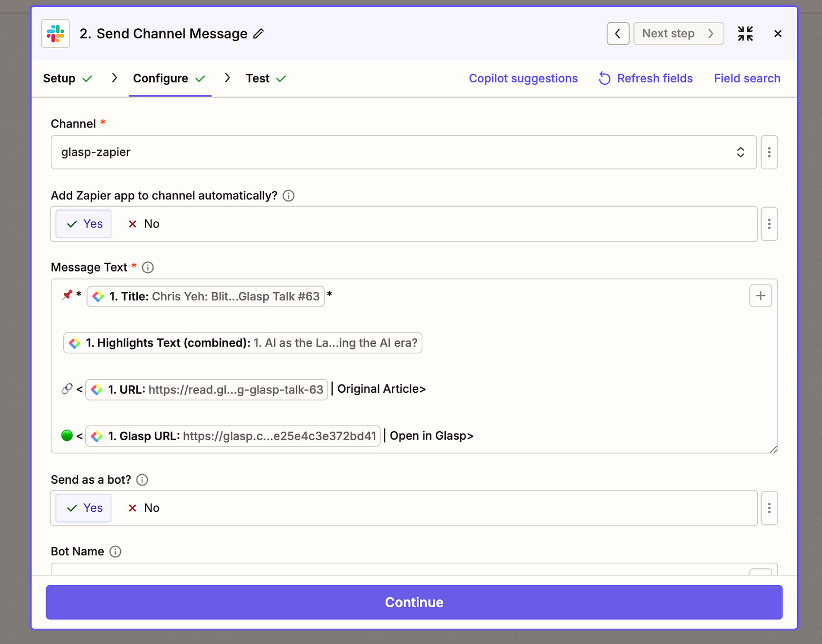Click the Glasp URL data pill

click(x=233, y=436)
